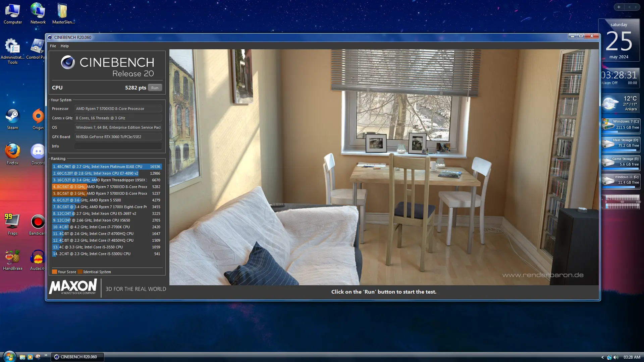Screen dimensions: 644x362
Task: Click Your Score orange legend swatch
Action: pyautogui.click(x=54, y=272)
